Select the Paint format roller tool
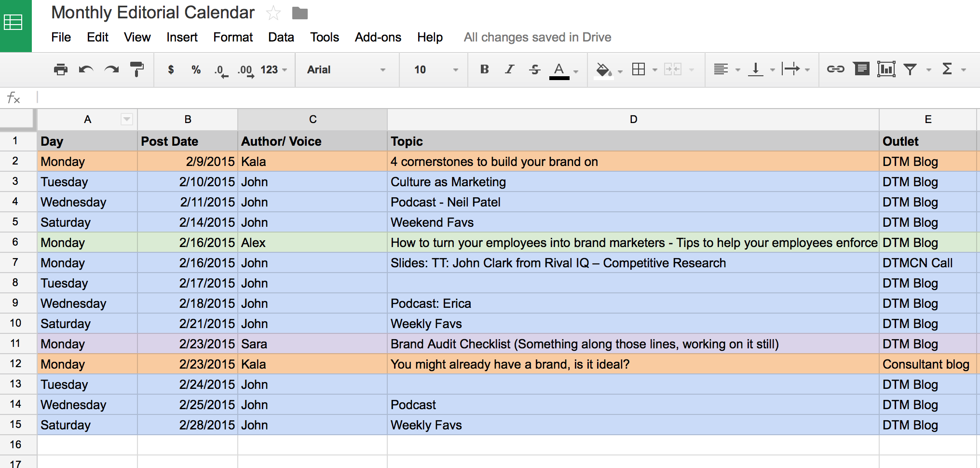 [137, 70]
